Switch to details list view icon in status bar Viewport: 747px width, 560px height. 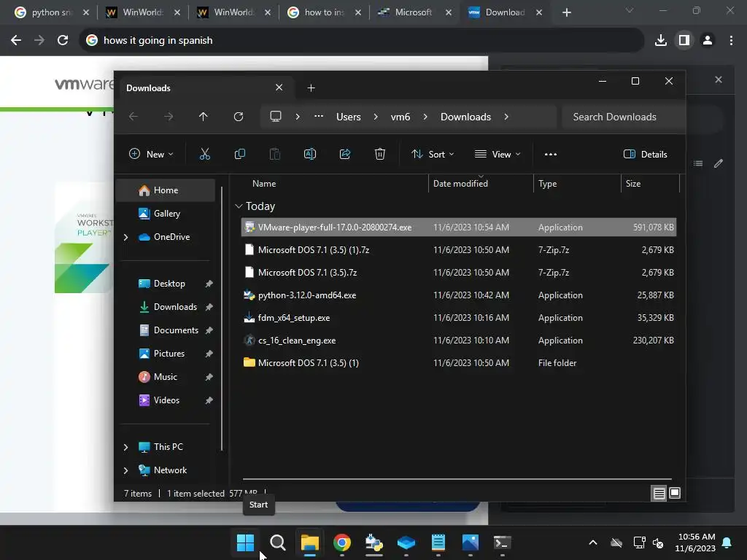coord(659,494)
